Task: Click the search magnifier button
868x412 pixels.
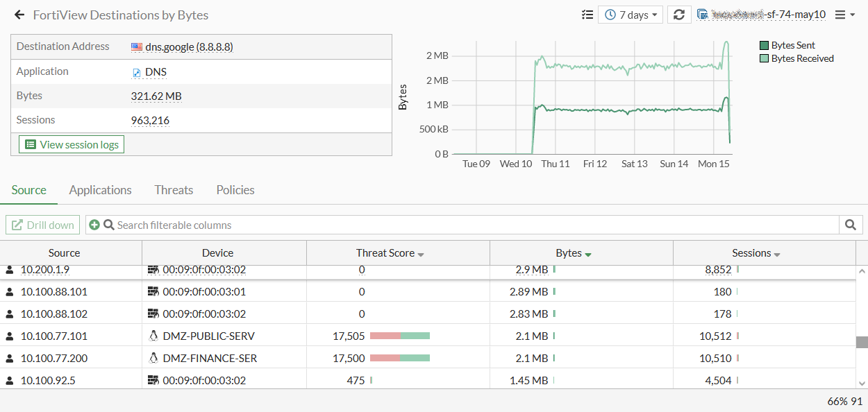Action: (x=851, y=225)
